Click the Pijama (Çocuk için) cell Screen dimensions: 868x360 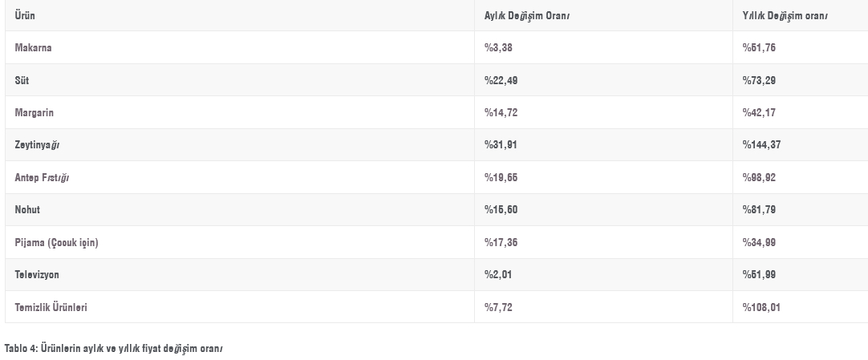pos(56,242)
